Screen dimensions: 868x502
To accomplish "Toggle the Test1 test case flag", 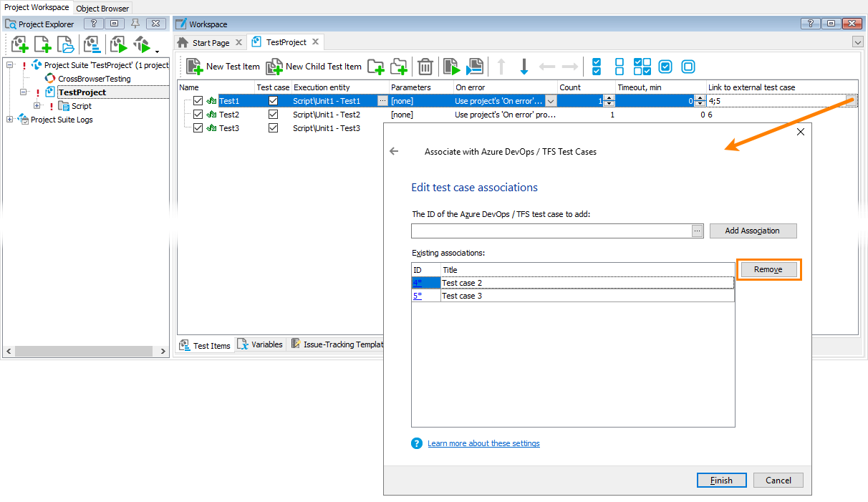I will point(273,100).
